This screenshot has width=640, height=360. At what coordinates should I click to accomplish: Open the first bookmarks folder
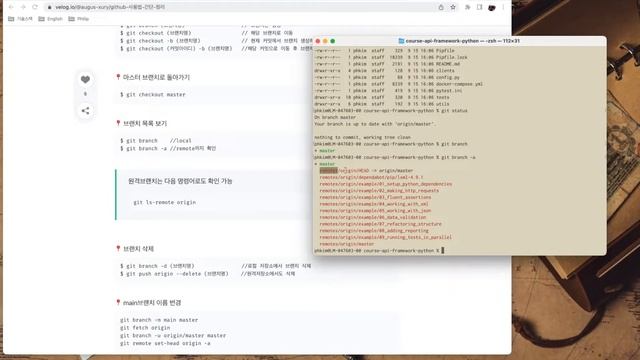pyautogui.click(x=20, y=19)
